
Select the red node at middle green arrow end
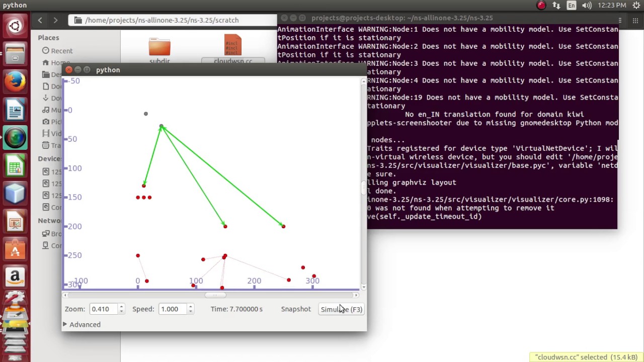pyautogui.click(x=225, y=226)
